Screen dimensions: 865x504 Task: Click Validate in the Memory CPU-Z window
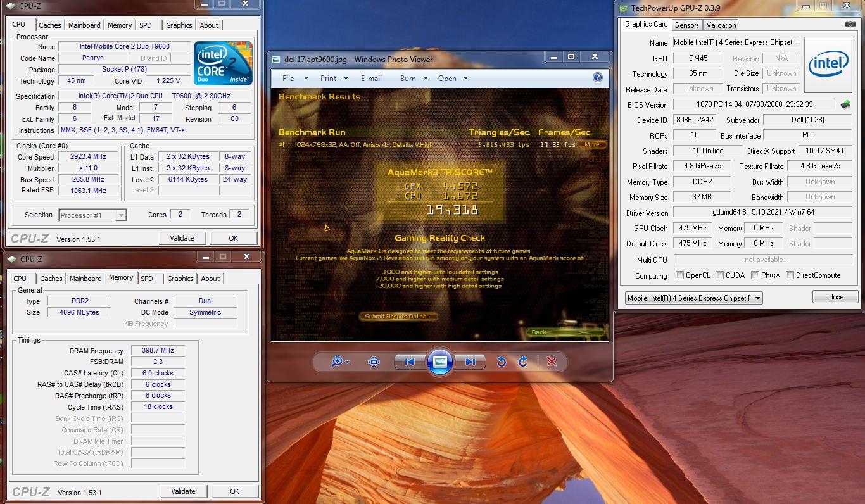183,491
